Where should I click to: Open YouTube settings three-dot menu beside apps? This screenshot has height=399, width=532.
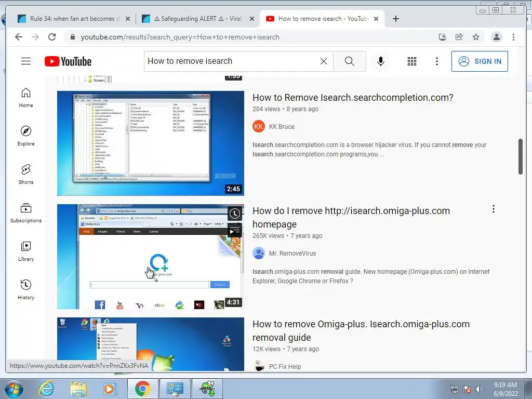click(x=437, y=61)
